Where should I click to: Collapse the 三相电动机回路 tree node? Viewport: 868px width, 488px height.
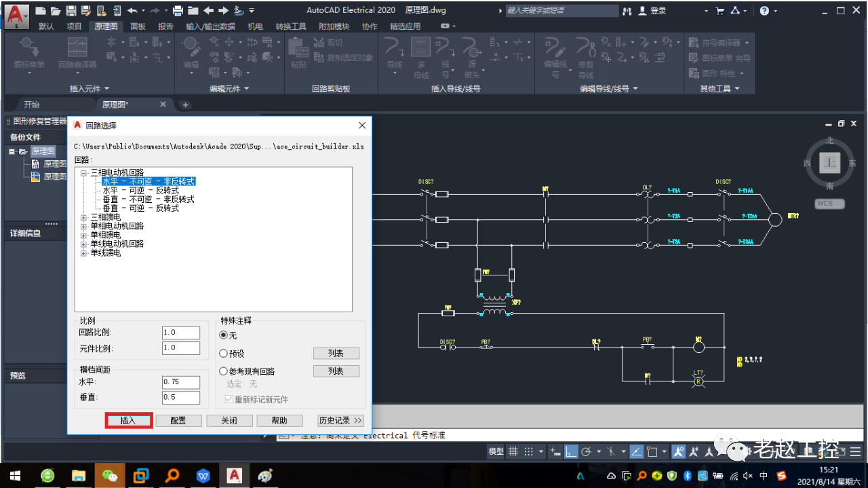point(84,173)
